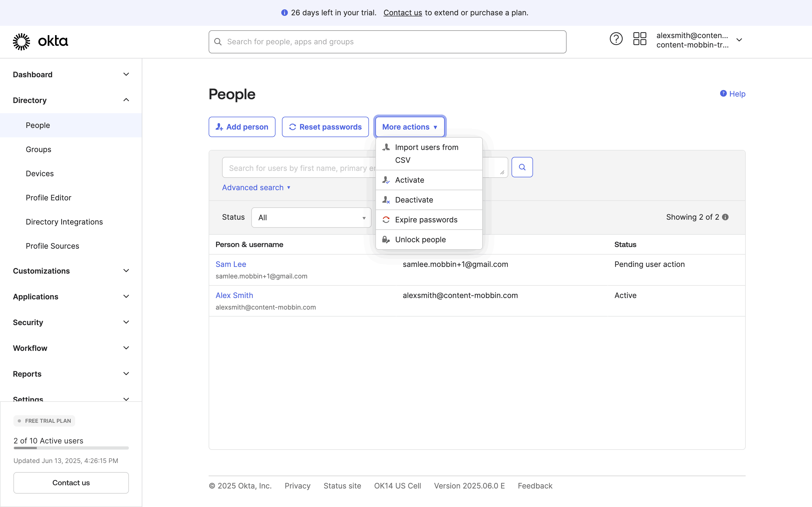Click the help question mark icon in header
812x507 pixels.
click(616, 39)
